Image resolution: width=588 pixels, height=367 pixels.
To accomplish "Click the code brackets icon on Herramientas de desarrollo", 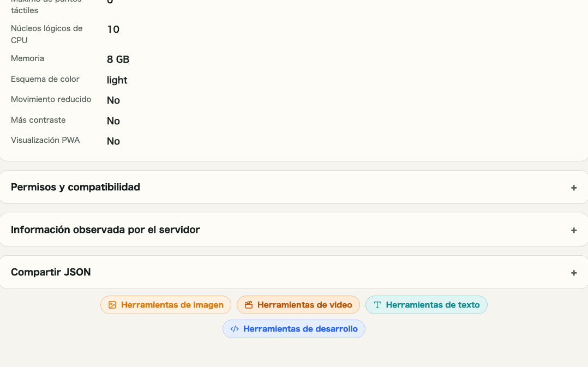I will [x=235, y=329].
